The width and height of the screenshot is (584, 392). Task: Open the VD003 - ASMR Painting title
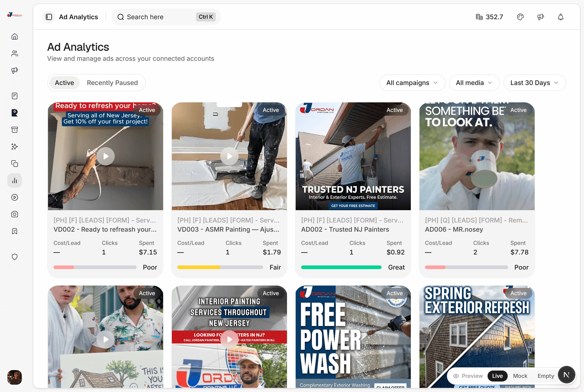click(x=228, y=230)
